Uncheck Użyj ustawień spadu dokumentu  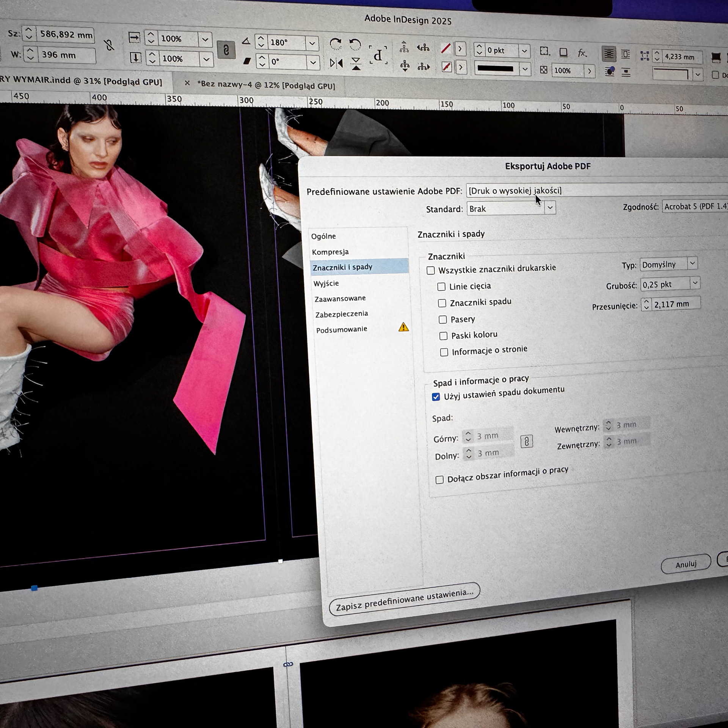[x=436, y=397]
